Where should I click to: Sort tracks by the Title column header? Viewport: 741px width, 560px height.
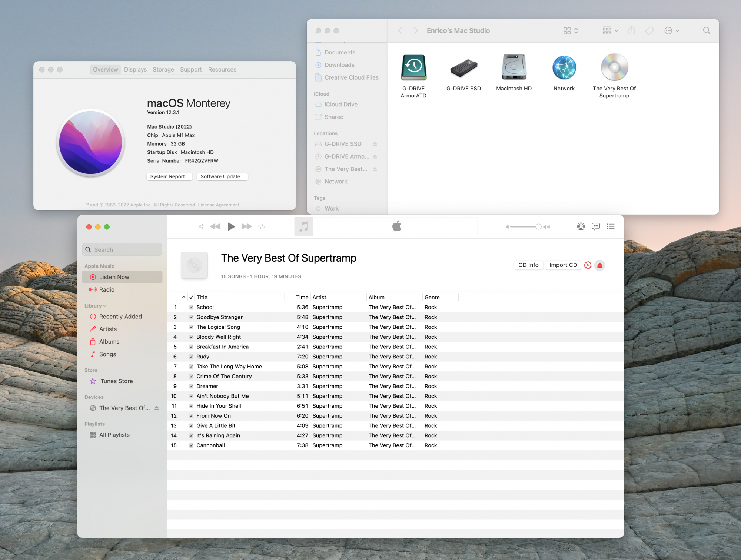(x=239, y=297)
